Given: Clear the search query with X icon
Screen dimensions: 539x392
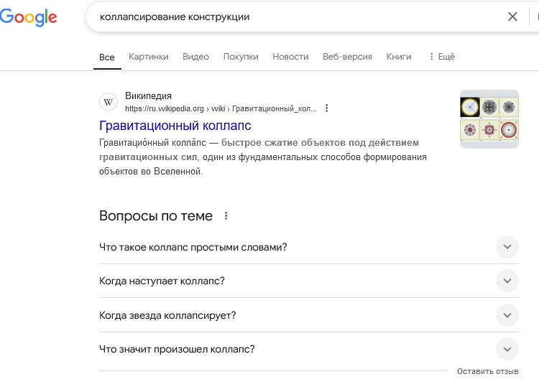Looking at the screenshot, I should 512,17.
